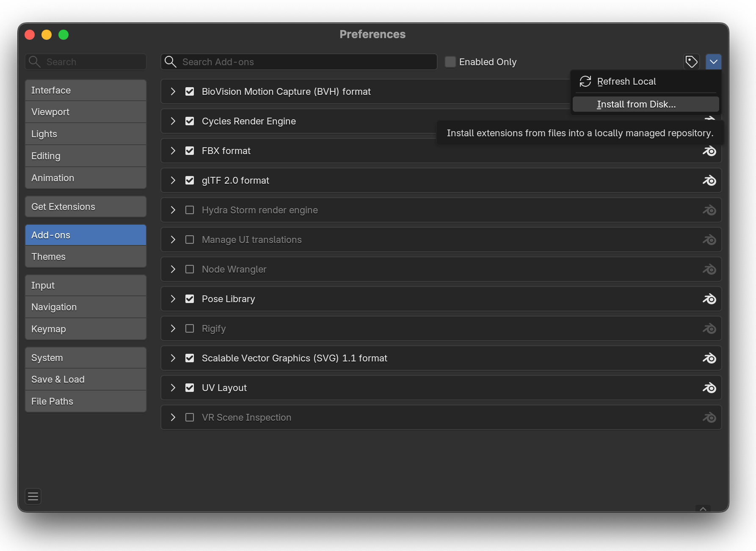
Task: Click the up-arrow region toggle at bottom right
Action: pyautogui.click(x=703, y=509)
